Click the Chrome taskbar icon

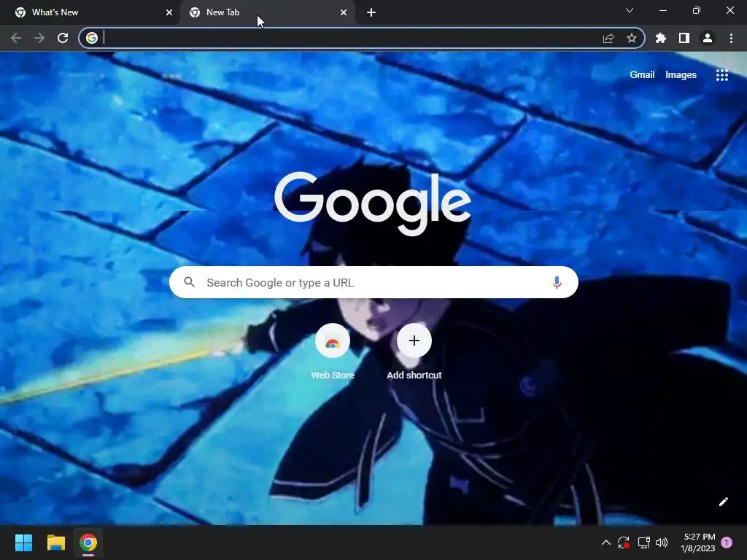point(88,542)
